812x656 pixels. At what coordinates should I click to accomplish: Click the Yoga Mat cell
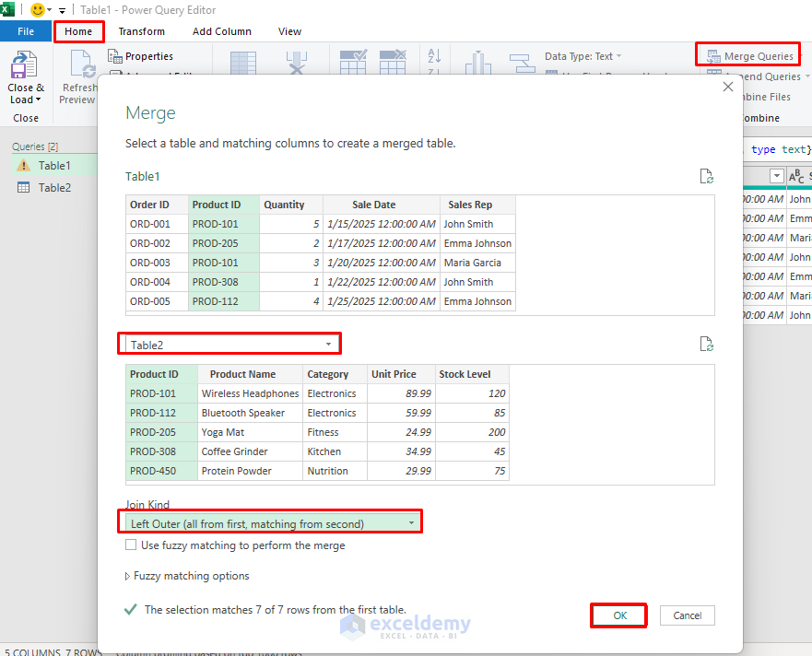[250, 432]
